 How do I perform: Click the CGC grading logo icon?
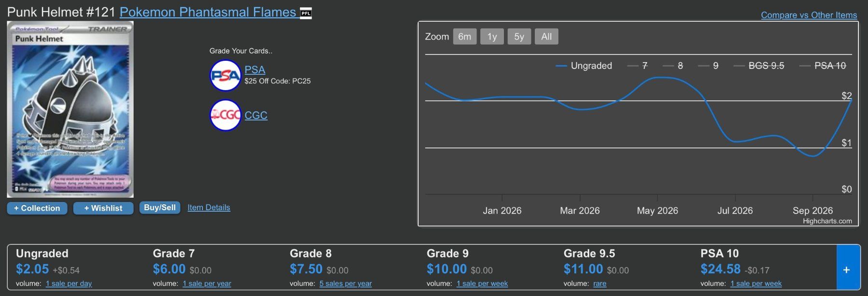225,115
